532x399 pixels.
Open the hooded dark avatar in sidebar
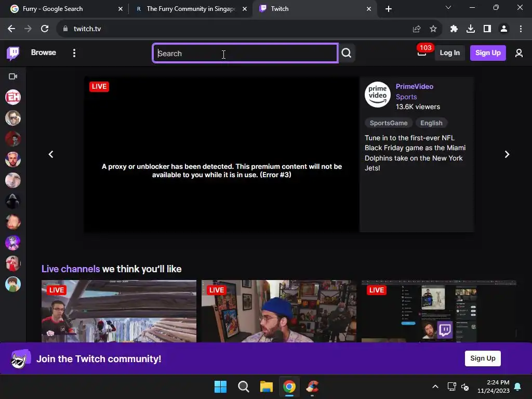click(x=13, y=201)
